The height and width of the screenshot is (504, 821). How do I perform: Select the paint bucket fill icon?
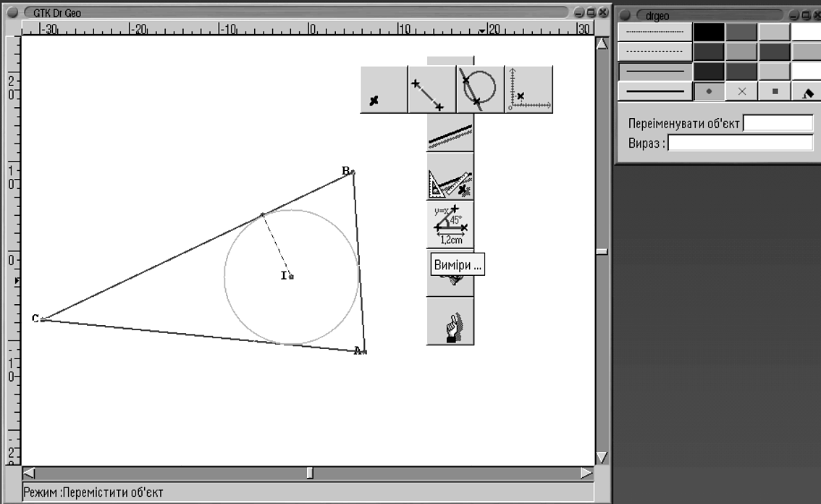[x=808, y=92]
